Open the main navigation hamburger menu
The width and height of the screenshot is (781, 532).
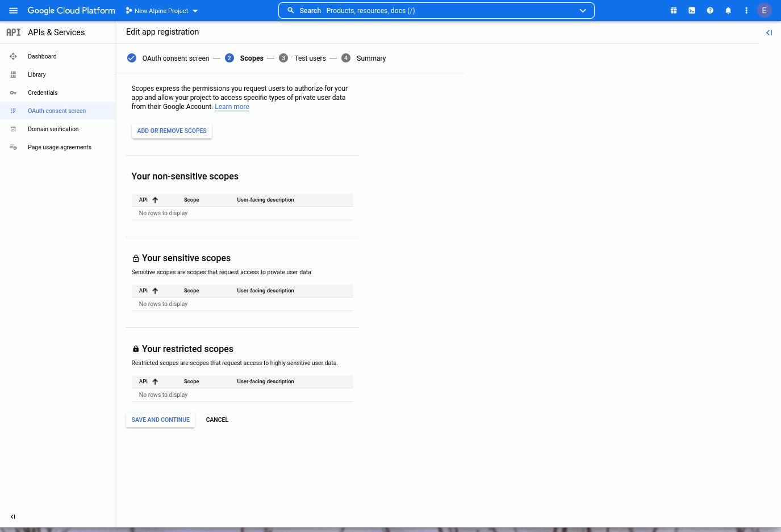point(14,11)
